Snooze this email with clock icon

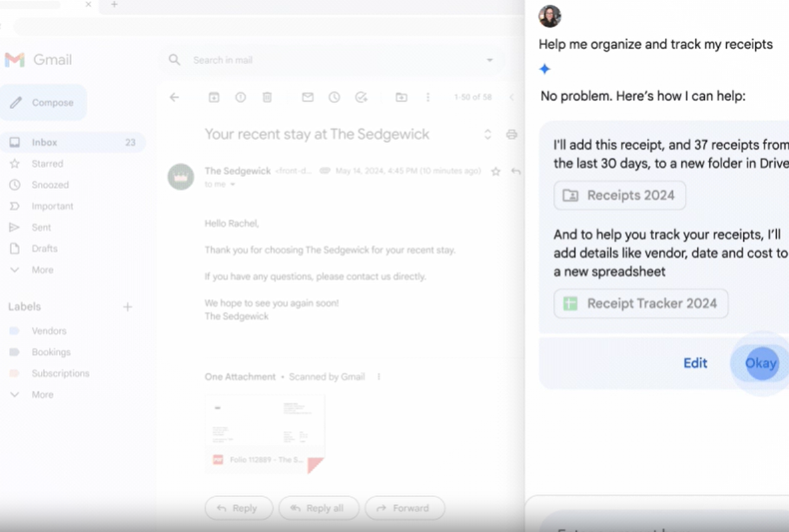point(334,97)
